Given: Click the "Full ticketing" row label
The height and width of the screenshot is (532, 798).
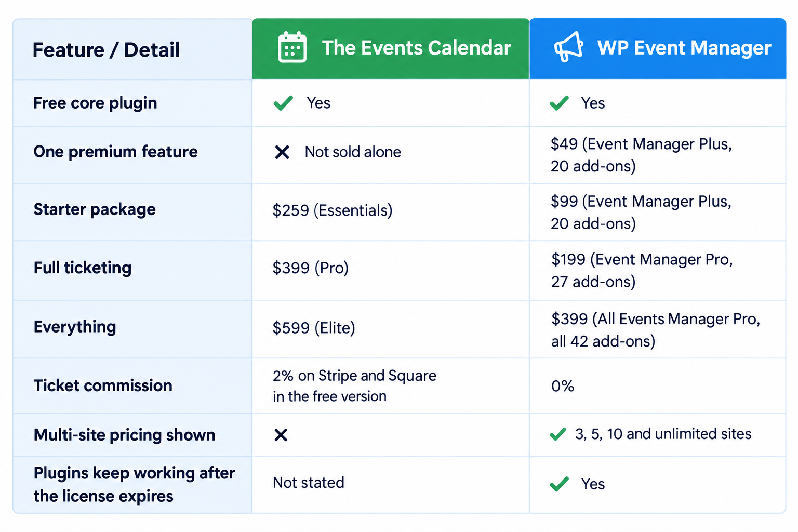Looking at the screenshot, I should pyautogui.click(x=83, y=268).
